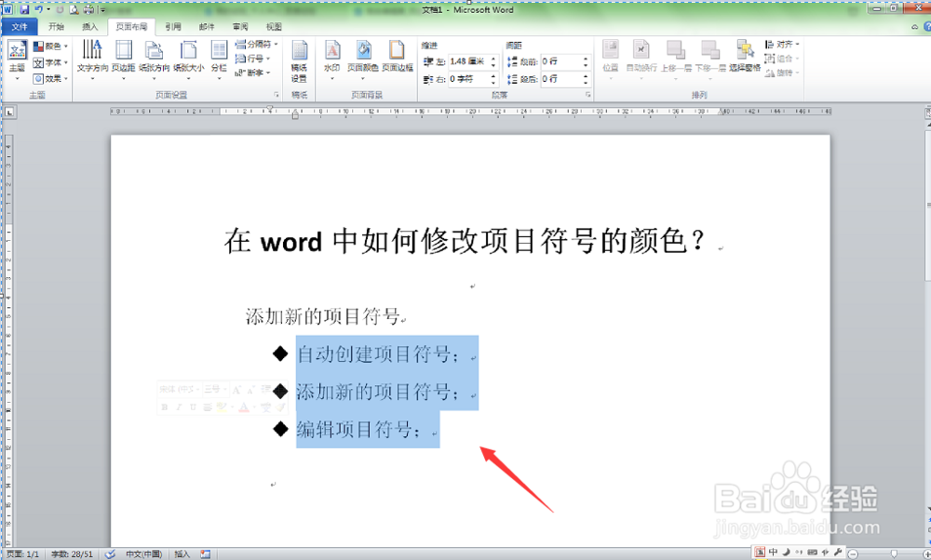Click the document title heading text
Screen dimensions: 931x560
tap(465, 242)
